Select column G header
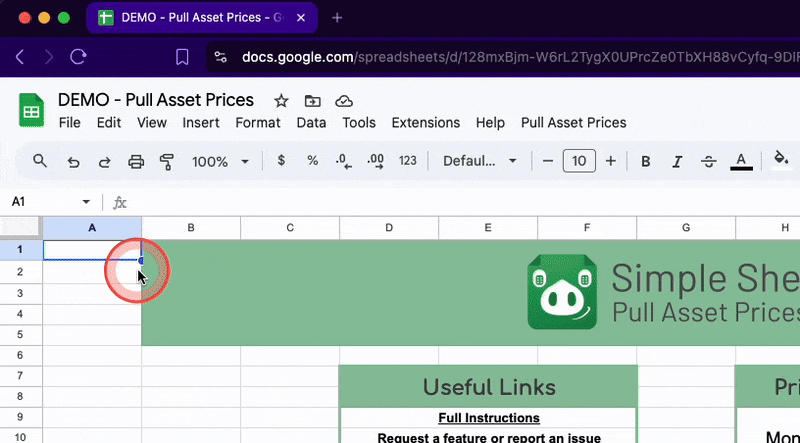This screenshot has width=800, height=443. (x=686, y=228)
